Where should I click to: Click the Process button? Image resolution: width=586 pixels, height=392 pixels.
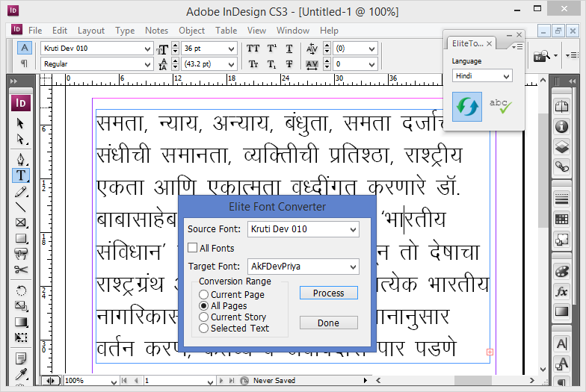[x=329, y=293]
